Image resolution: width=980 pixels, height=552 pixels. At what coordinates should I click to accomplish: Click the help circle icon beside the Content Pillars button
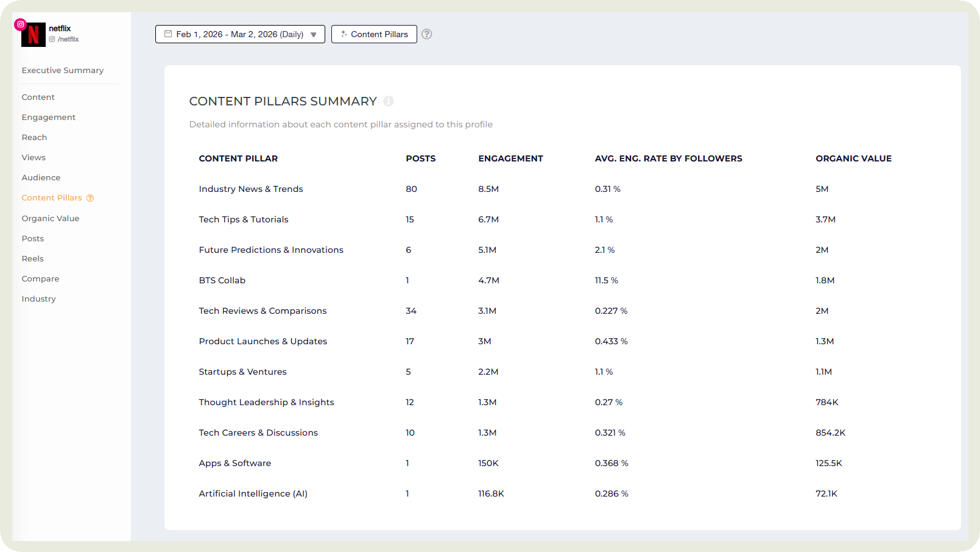(x=426, y=34)
